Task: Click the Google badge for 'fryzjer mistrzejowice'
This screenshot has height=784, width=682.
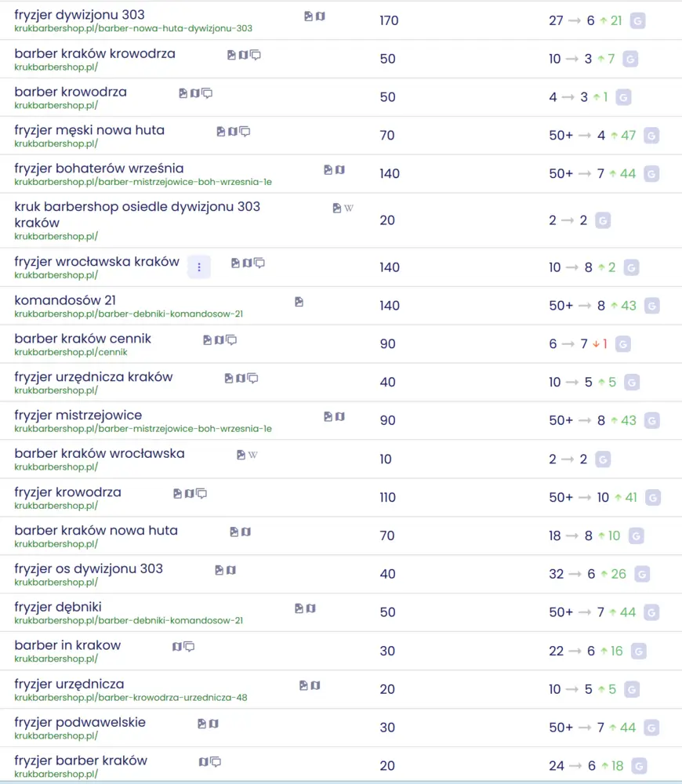Action: click(x=652, y=421)
